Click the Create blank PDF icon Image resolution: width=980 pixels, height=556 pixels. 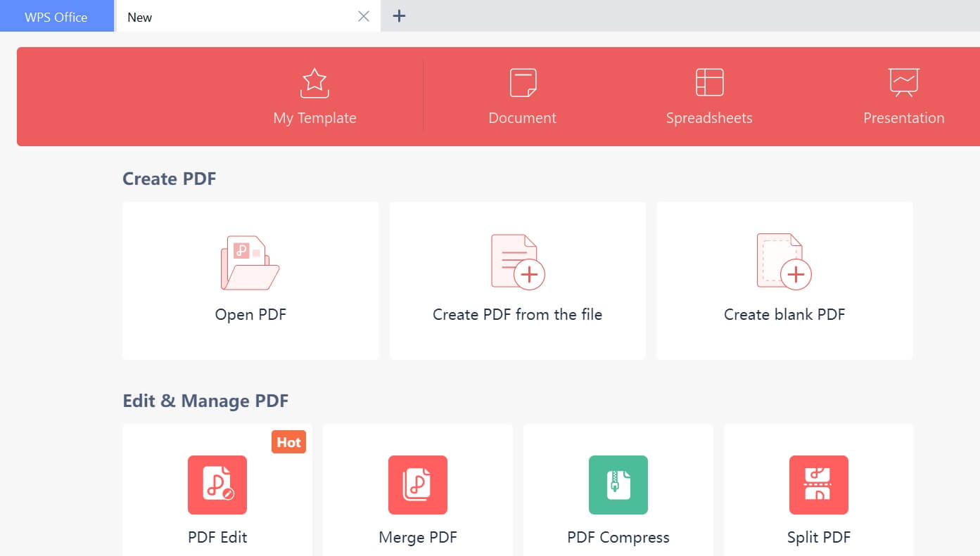coord(784,262)
